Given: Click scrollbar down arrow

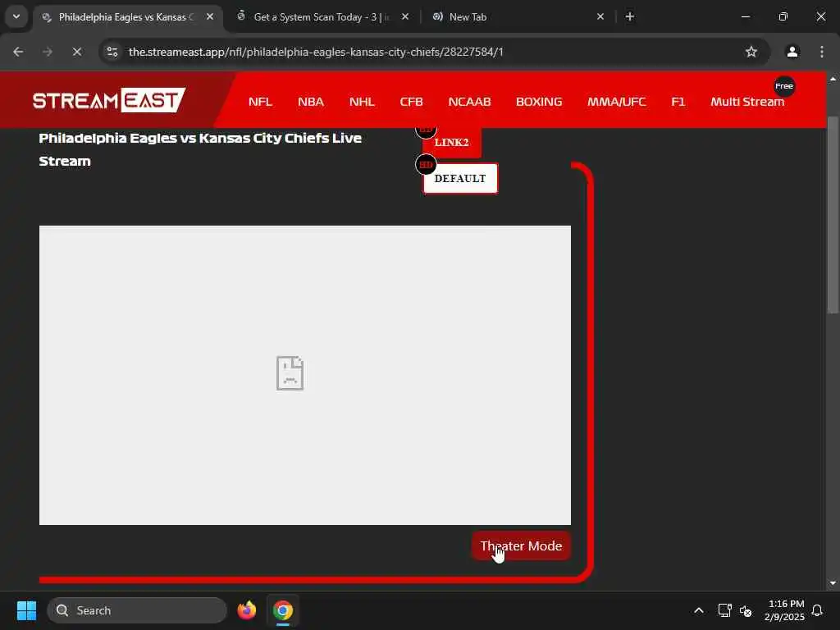Looking at the screenshot, I should pyautogui.click(x=833, y=583).
